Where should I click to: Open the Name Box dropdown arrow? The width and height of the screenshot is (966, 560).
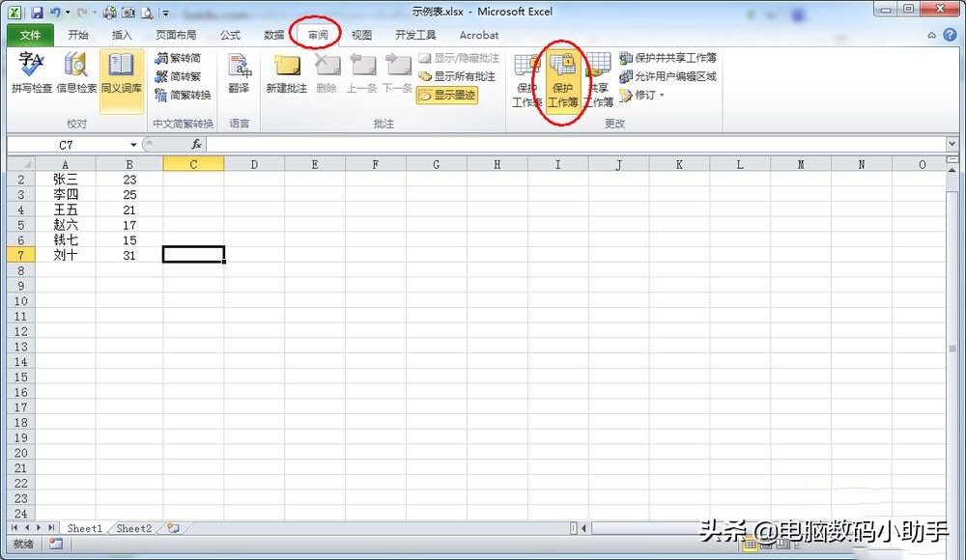click(x=133, y=143)
